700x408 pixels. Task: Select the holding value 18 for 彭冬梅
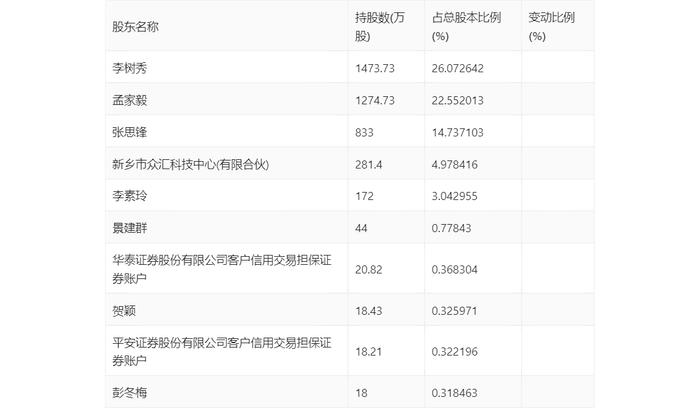pos(361,393)
